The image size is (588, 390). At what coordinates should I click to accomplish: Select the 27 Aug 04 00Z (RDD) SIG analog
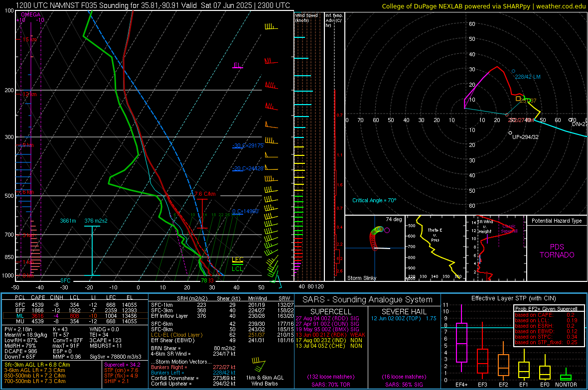pyautogui.click(x=327, y=318)
